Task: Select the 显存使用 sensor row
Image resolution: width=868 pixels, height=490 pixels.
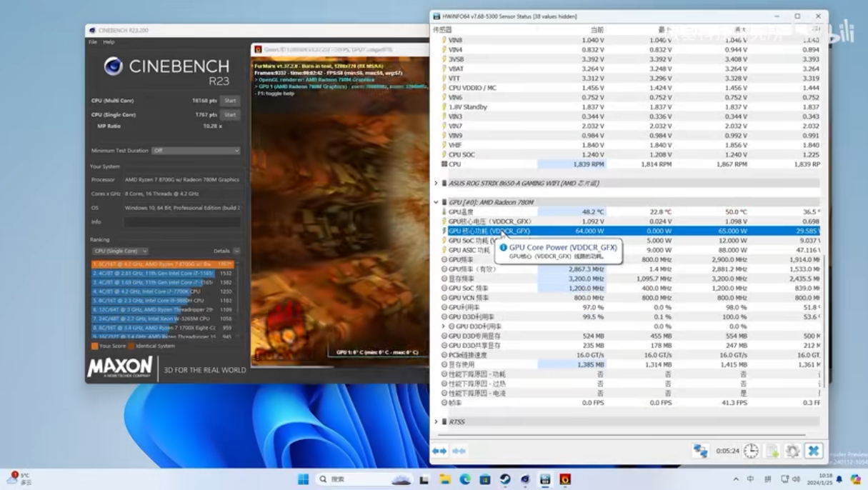Action: [x=631, y=365]
